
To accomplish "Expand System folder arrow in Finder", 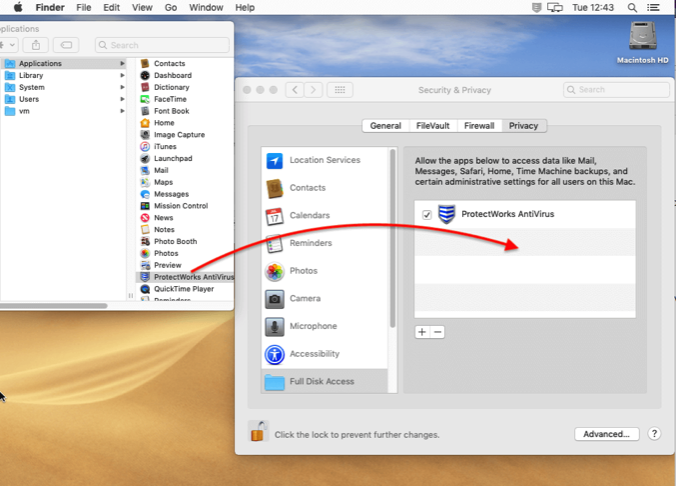I will point(122,87).
